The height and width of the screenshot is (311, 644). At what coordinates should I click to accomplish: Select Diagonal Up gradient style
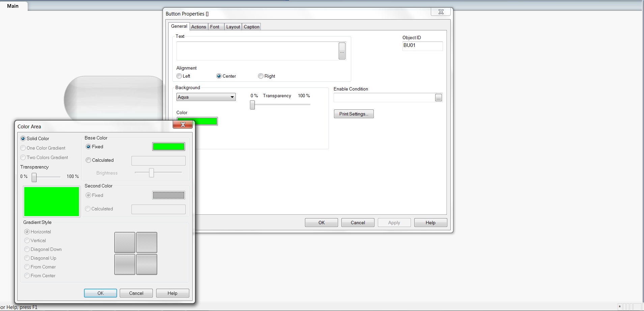40,258
